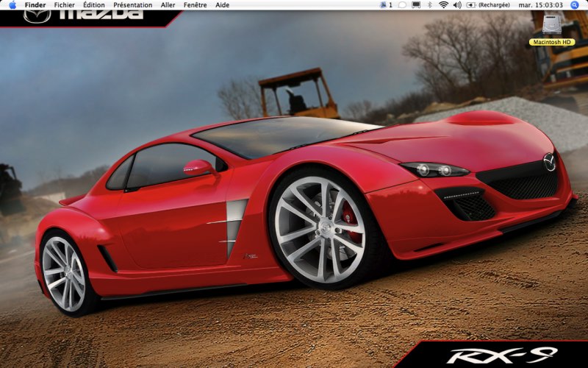Click the Macintosh HD name label

click(551, 42)
